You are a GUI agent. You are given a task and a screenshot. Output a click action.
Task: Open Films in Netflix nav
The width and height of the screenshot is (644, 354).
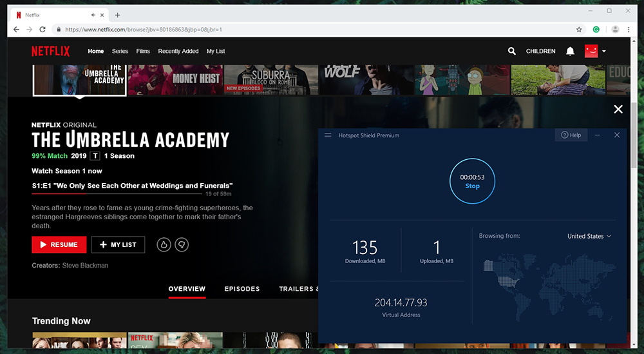click(143, 51)
